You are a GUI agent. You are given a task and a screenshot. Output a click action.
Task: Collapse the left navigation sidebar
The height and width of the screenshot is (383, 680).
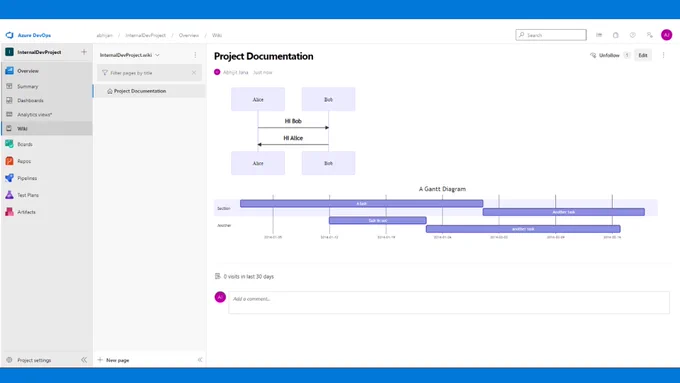pyautogui.click(x=84, y=360)
